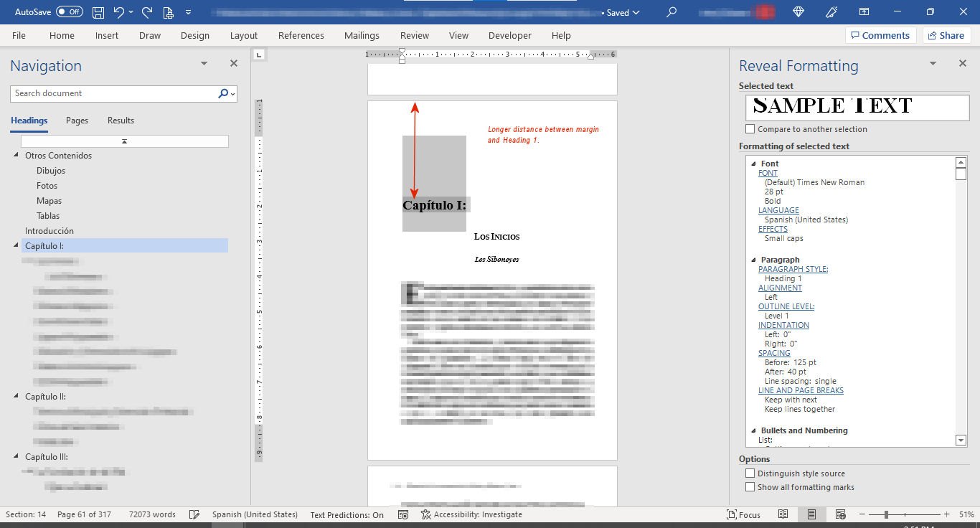Close the Navigation pane

[x=233, y=64]
